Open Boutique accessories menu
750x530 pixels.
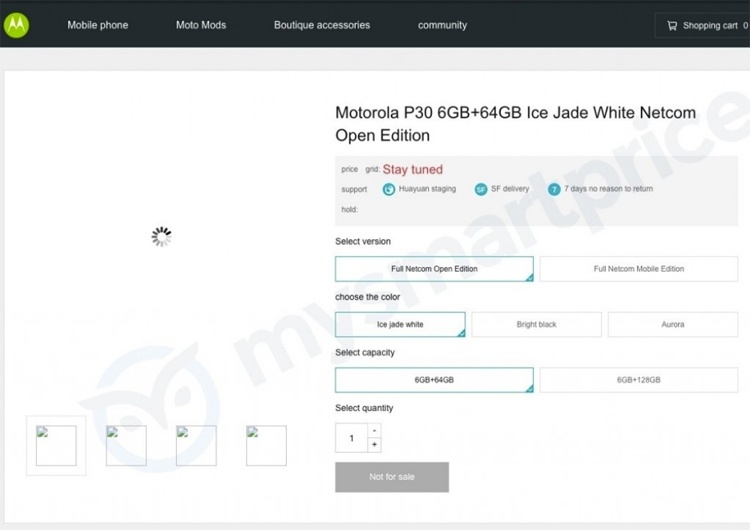[322, 25]
